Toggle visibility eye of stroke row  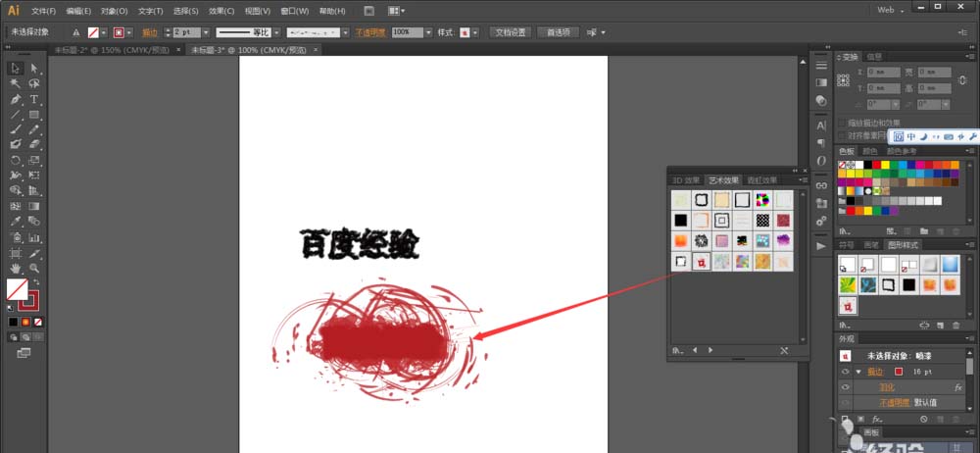pos(845,372)
